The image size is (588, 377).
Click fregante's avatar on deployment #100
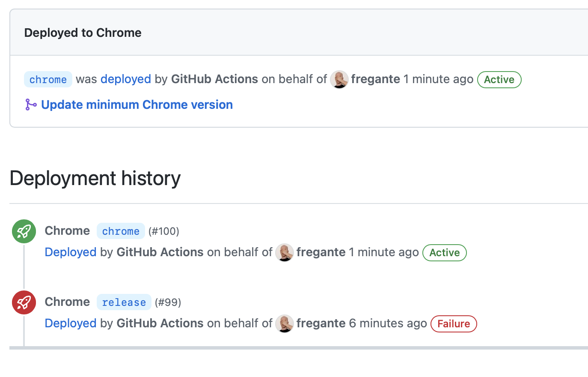285,252
